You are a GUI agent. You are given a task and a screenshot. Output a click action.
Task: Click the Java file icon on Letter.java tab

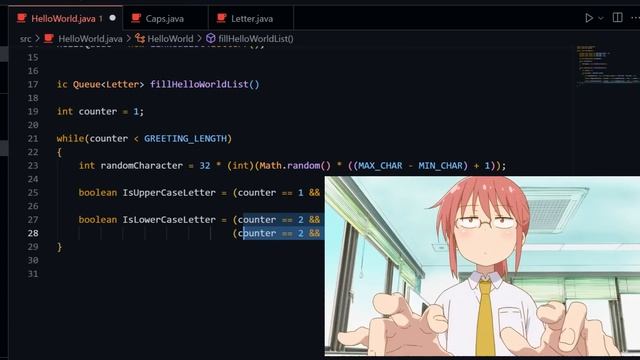[x=222, y=18]
